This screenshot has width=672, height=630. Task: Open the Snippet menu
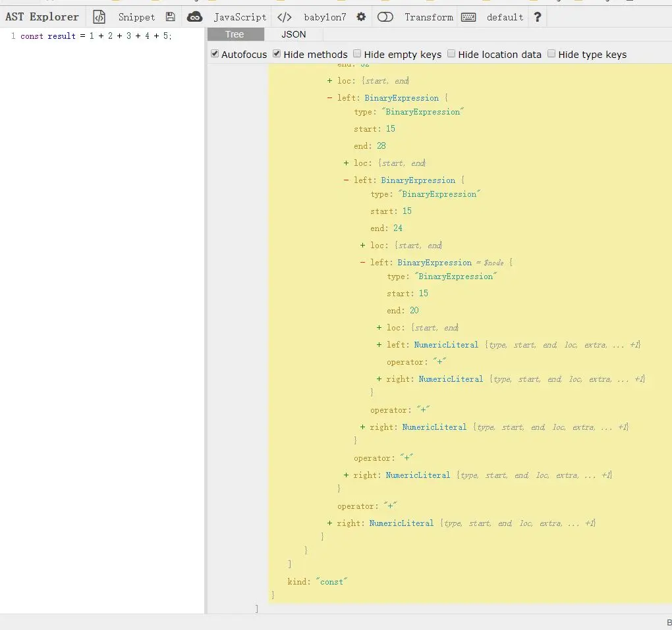pos(136,17)
